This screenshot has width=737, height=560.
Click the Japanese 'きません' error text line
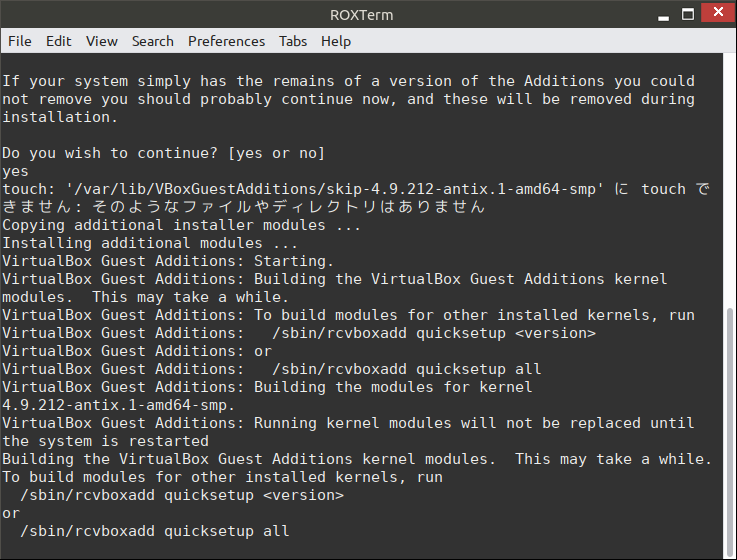click(243, 207)
